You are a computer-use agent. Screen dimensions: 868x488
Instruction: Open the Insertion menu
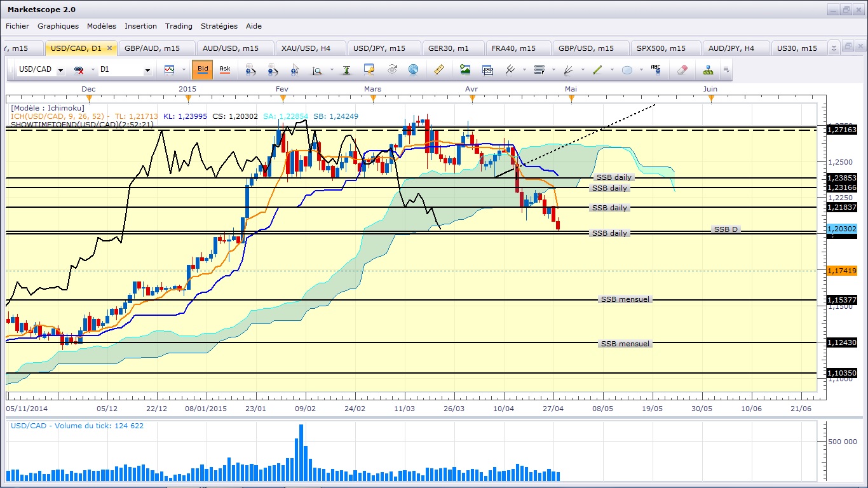pyautogui.click(x=140, y=26)
